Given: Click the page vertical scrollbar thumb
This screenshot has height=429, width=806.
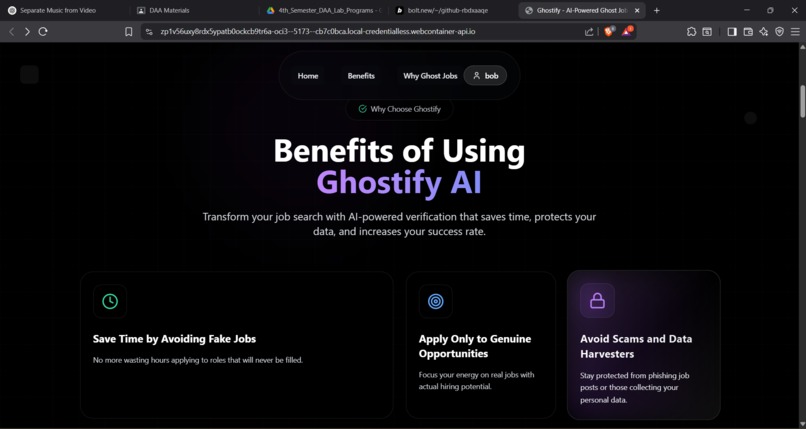Looking at the screenshot, I should (x=802, y=101).
